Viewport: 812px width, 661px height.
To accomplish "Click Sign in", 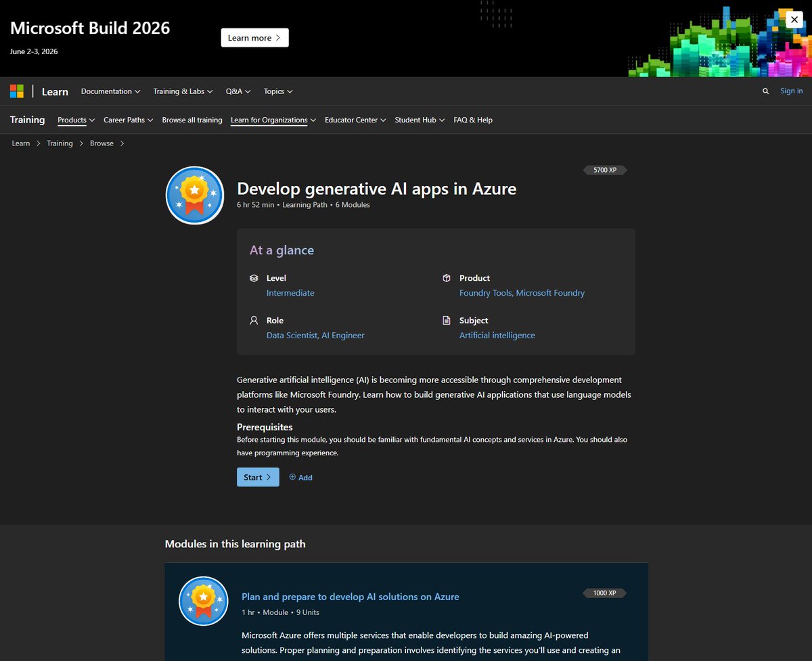I will click(792, 91).
